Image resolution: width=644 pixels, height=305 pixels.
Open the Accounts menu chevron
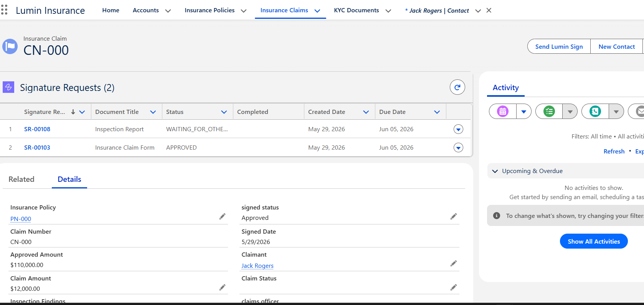coord(168,11)
